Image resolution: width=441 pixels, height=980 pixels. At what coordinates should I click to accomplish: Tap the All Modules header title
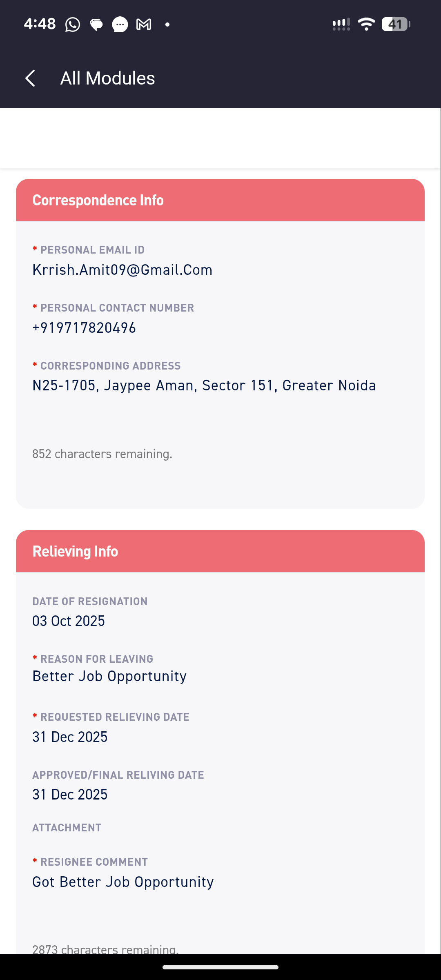(107, 78)
